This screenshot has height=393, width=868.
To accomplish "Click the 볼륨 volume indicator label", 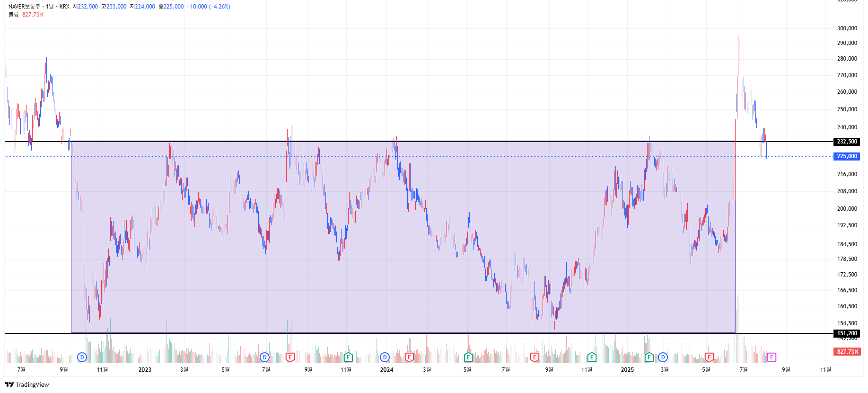I will click(x=14, y=15).
